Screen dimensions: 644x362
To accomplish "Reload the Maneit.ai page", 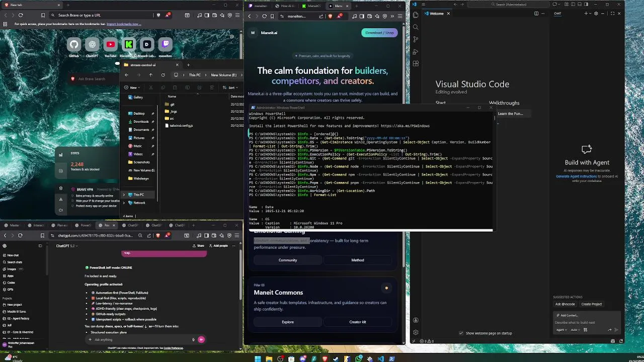I will (x=265, y=16).
